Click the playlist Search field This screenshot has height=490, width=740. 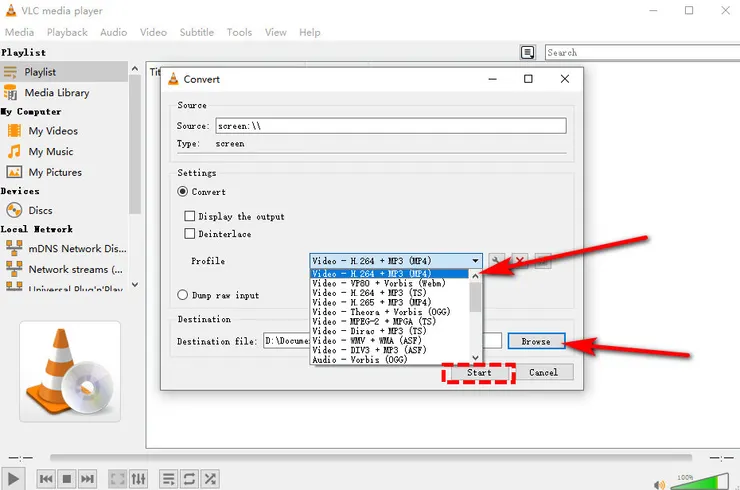[x=642, y=52]
